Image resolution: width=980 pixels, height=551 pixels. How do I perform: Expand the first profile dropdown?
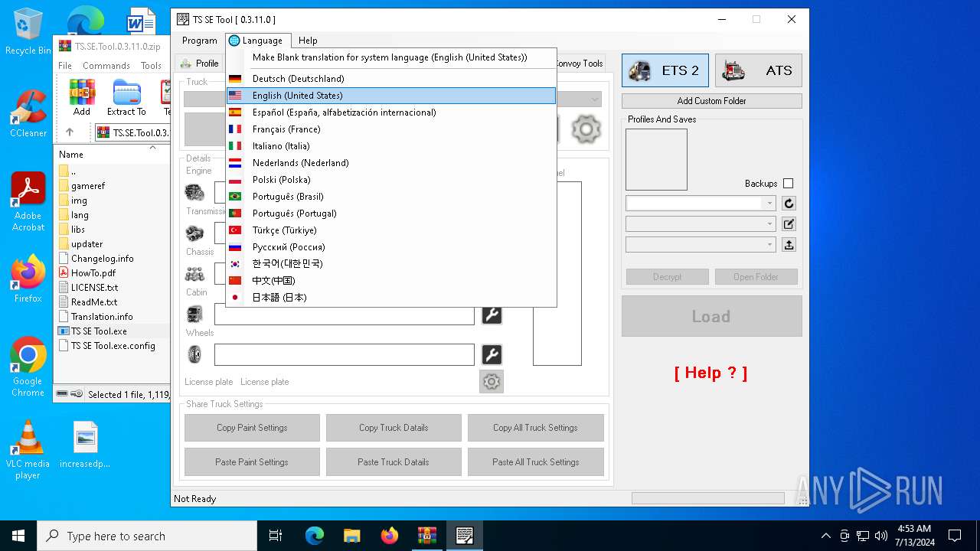coord(769,204)
